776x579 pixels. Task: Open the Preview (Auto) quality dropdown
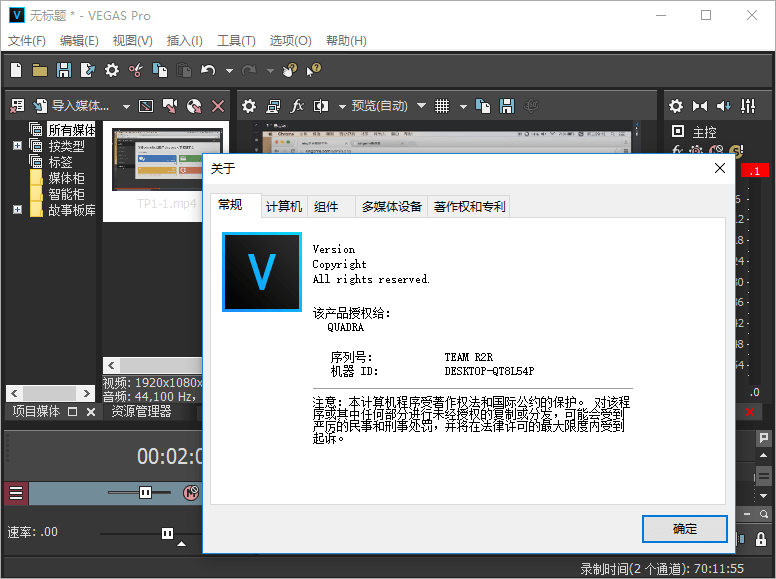click(x=388, y=105)
